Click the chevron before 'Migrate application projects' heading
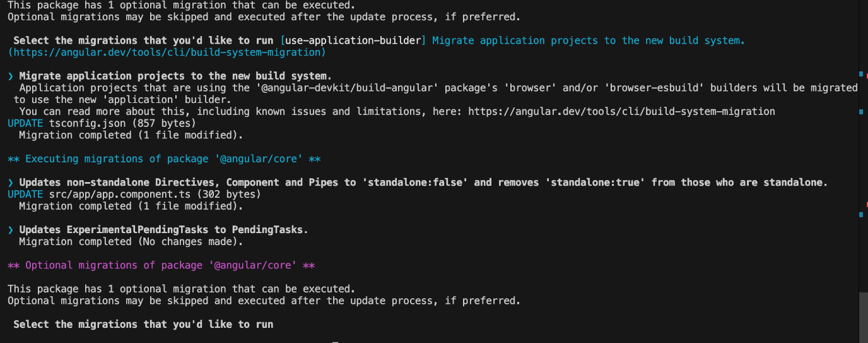The height and width of the screenshot is (343, 868). coord(11,76)
